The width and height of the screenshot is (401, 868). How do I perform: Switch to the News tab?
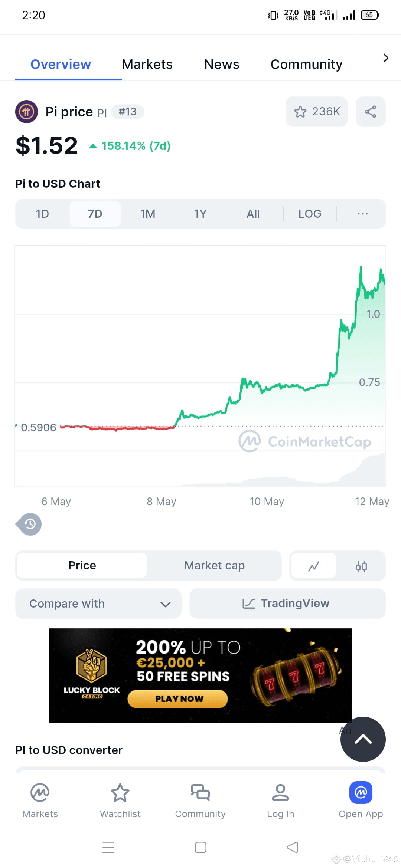[x=222, y=65]
